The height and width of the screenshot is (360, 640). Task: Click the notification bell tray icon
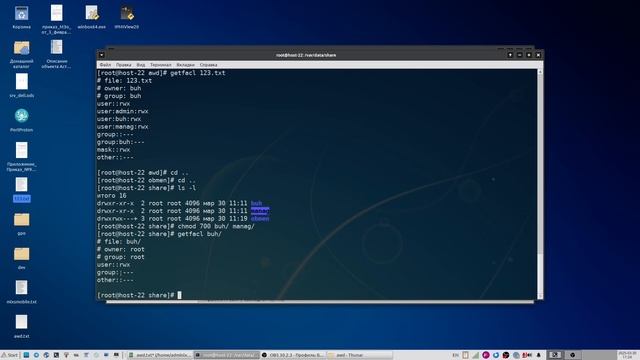coord(538,355)
